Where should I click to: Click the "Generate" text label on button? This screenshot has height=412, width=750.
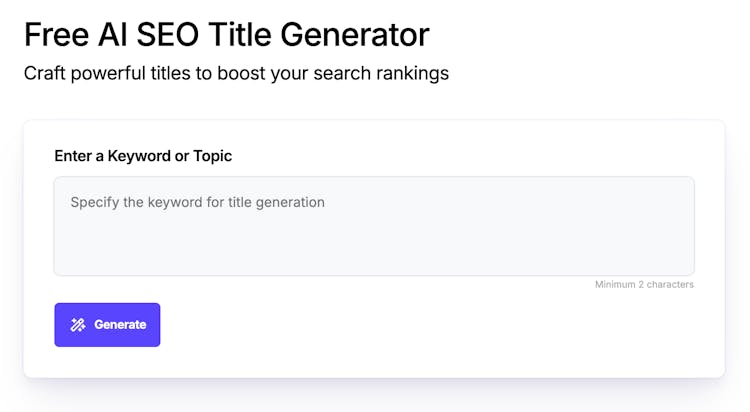120,325
